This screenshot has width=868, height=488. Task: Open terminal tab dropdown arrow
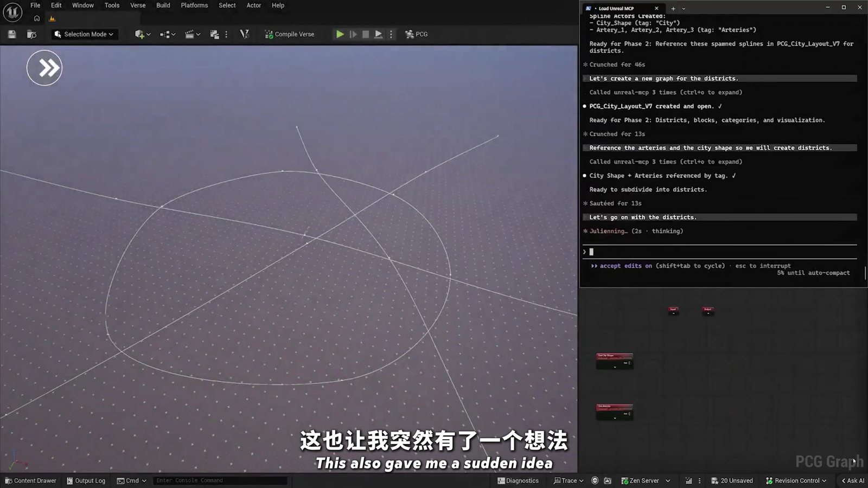(x=684, y=8)
